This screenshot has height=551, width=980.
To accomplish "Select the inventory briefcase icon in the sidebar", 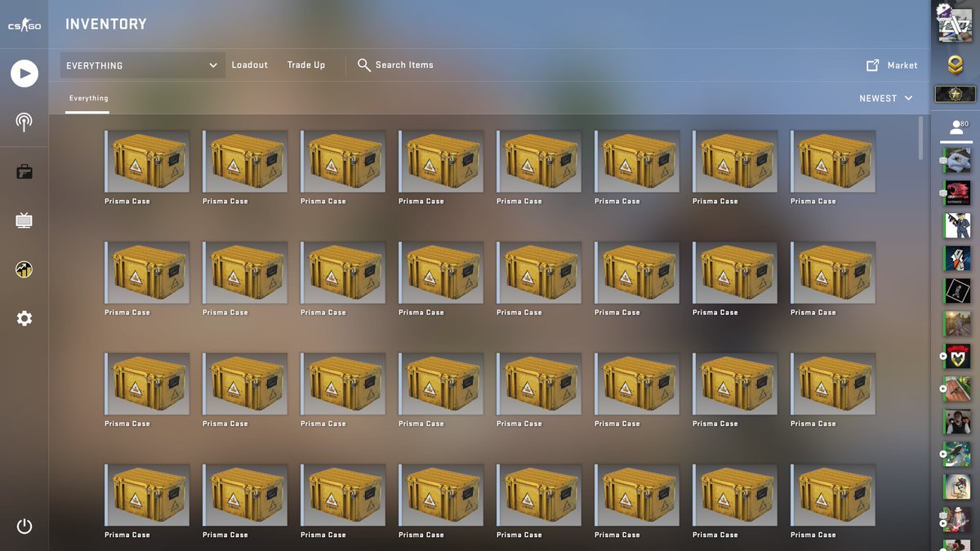I will click(24, 171).
